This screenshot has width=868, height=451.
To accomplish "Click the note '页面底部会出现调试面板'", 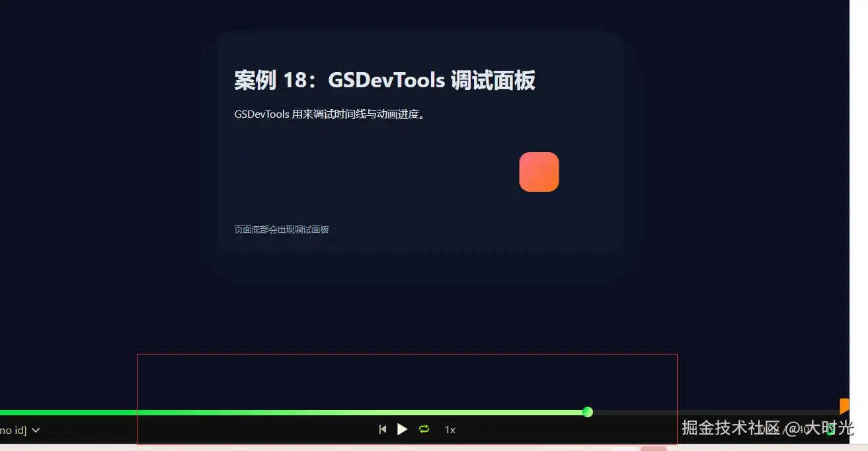I will tap(282, 229).
